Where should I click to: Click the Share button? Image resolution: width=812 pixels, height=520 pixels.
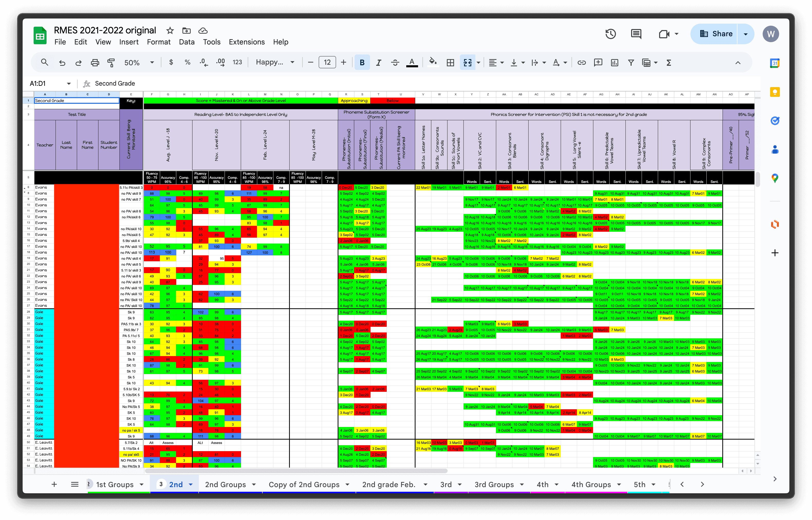click(716, 34)
